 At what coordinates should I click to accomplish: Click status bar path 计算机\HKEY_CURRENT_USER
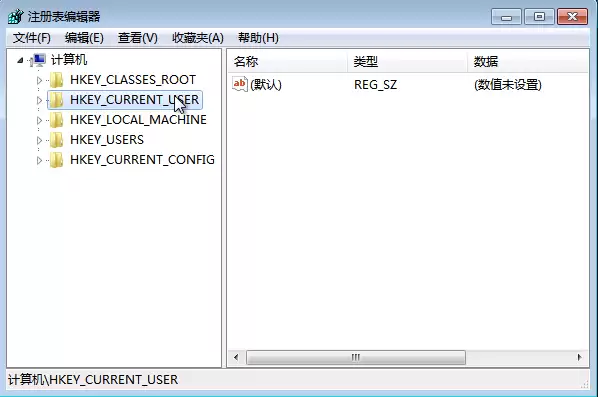tap(93, 379)
